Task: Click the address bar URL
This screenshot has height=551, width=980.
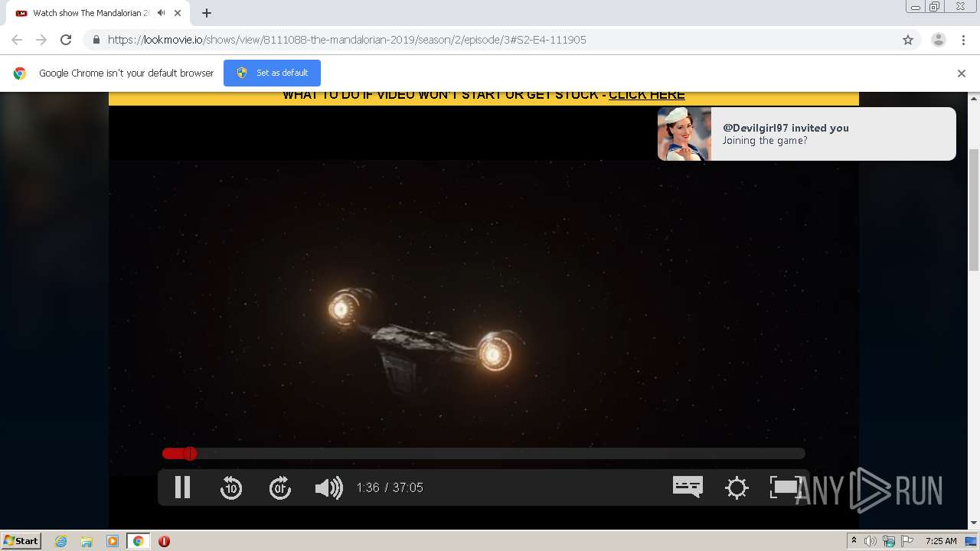Action: click(347, 40)
